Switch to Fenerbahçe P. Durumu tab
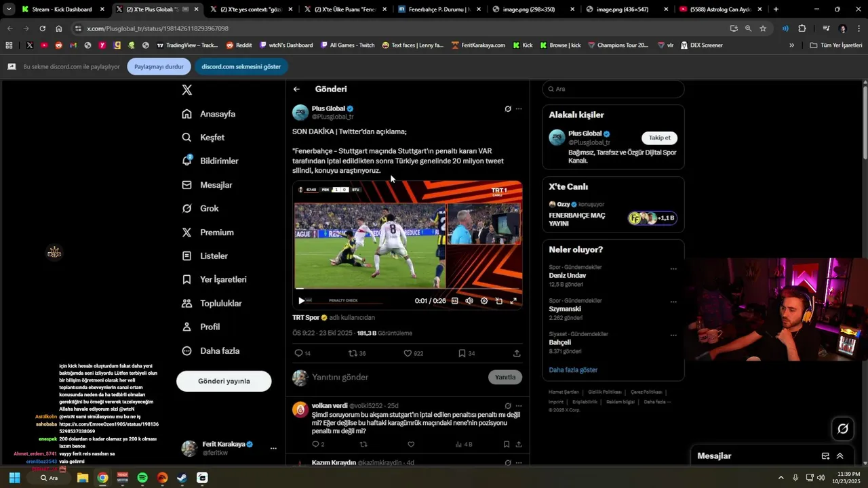The height and width of the screenshot is (488, 868). (x=439, y=9)
